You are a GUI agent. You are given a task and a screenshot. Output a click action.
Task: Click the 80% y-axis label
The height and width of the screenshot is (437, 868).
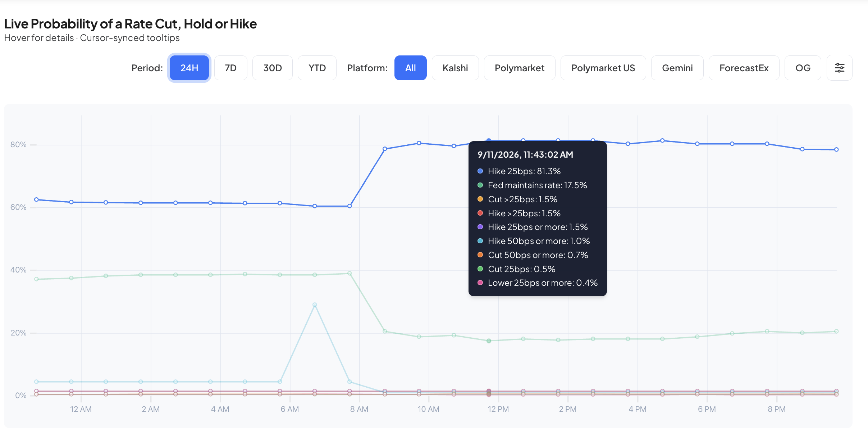tap(18, 144)
